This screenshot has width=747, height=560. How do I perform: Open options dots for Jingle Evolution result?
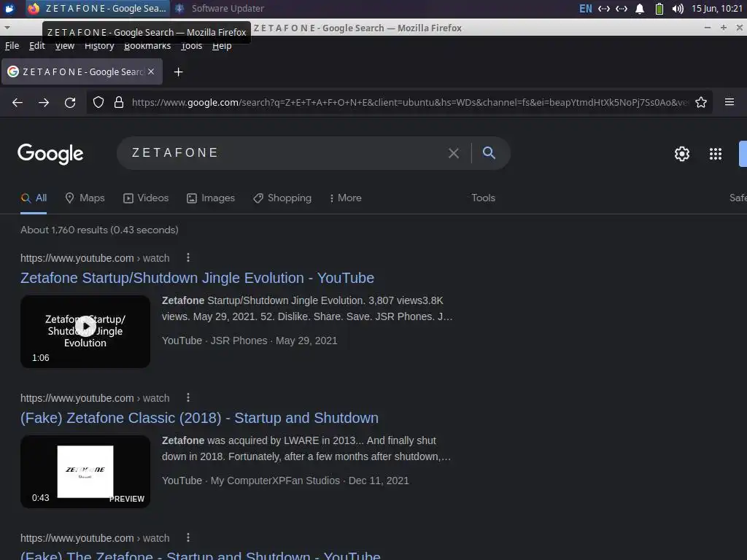(x=188, y=257)
